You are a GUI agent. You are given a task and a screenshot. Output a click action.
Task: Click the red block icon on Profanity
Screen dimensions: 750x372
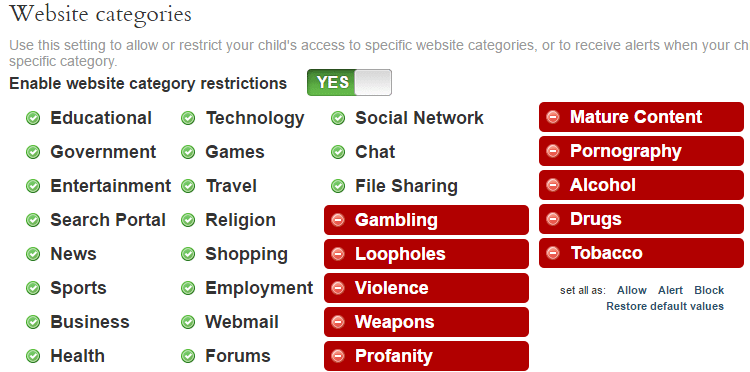coord(338,356)
